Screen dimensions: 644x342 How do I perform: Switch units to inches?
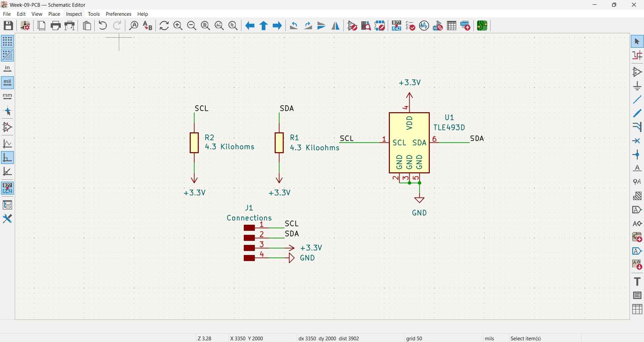(x=7, y=69)
